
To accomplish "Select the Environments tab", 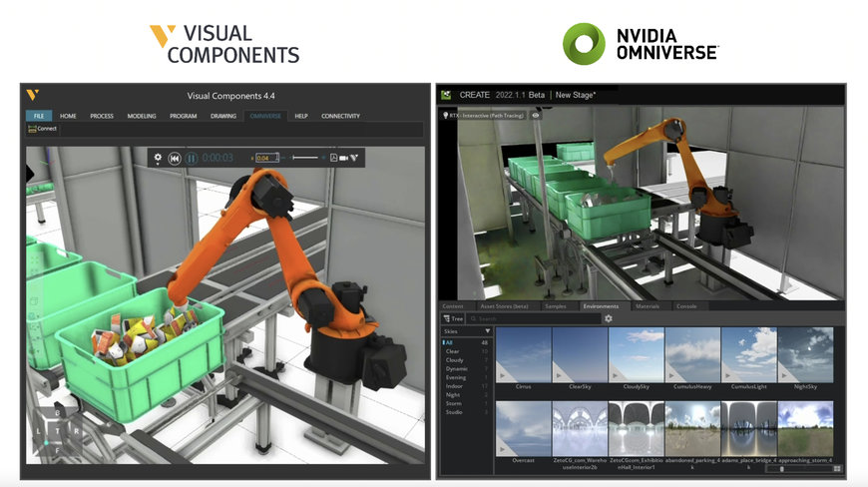I will pos(601,306).
